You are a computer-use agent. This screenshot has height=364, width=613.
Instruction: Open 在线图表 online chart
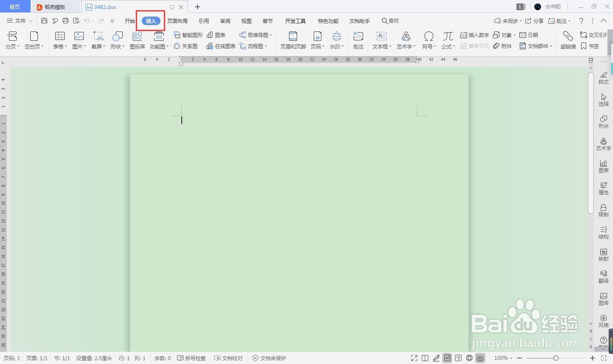click(221, 46)
